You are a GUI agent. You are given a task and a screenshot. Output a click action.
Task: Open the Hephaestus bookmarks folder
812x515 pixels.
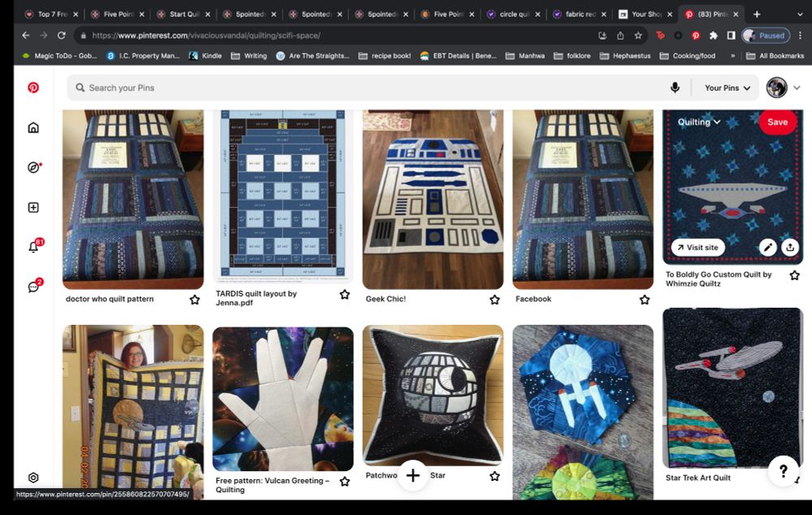(625, 55)
